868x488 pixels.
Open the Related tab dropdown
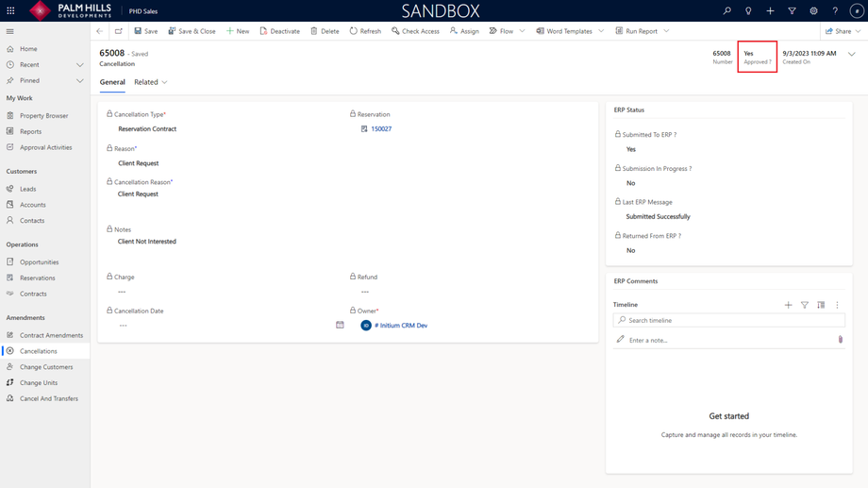pos(151,82)
